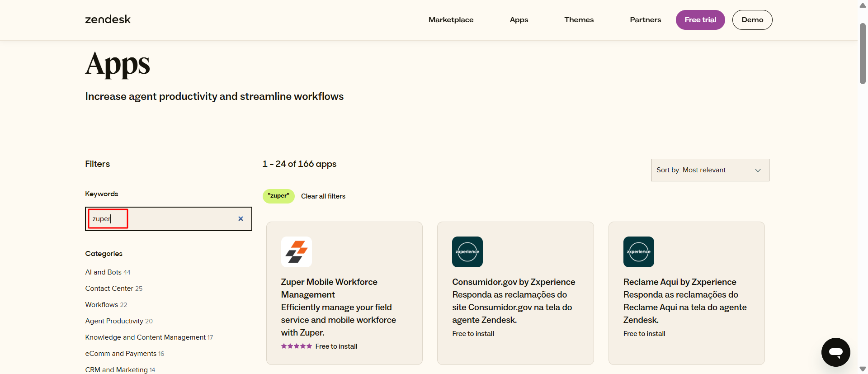Click the Zuper card description text
The width and height of the screenshot is (868, 374).
point(339,320)
